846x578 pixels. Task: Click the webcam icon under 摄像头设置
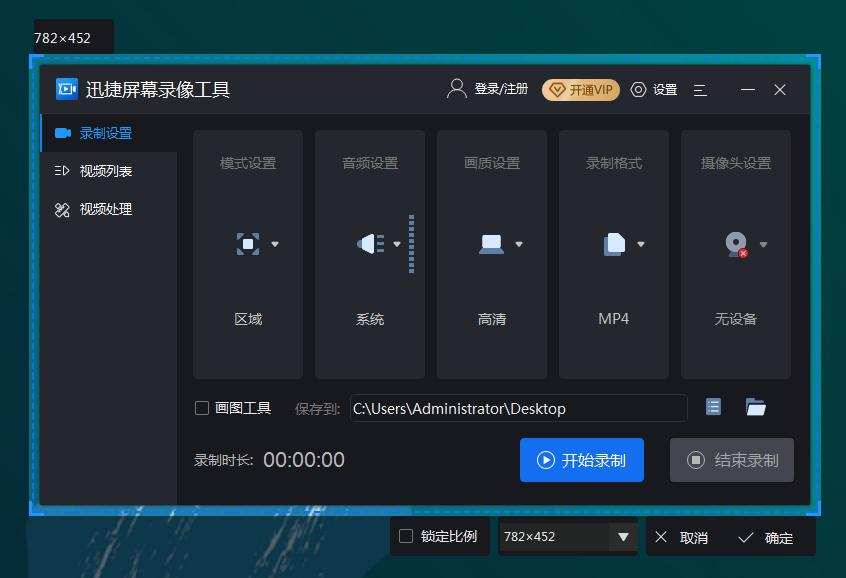pyautogui.click(x=737, y=244)
